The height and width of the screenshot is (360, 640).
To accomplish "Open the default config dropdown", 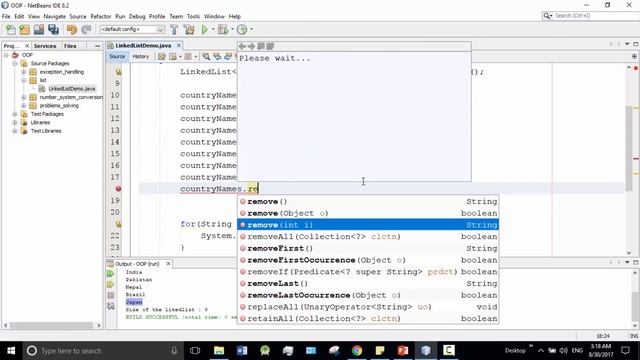I will 132,29.
